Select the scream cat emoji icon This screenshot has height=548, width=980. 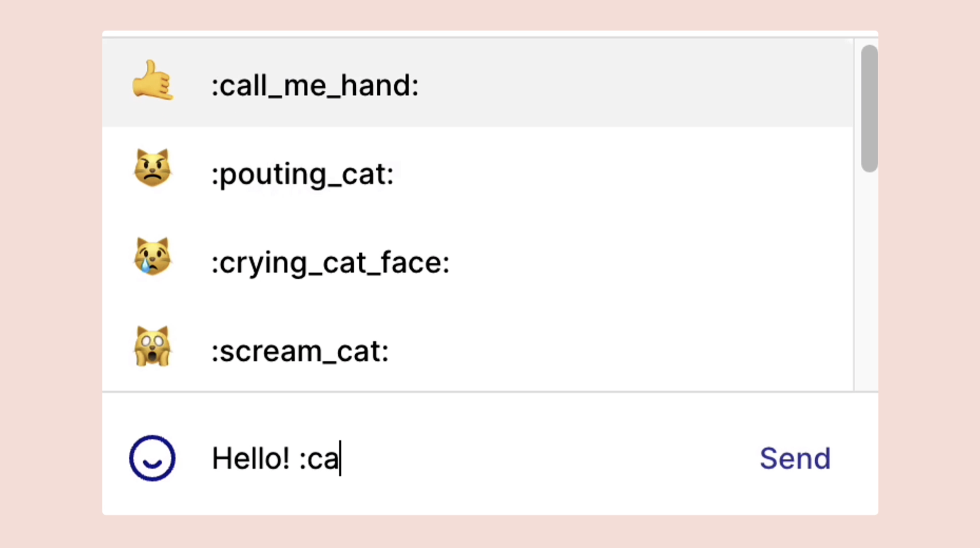(x=153, y=346)
